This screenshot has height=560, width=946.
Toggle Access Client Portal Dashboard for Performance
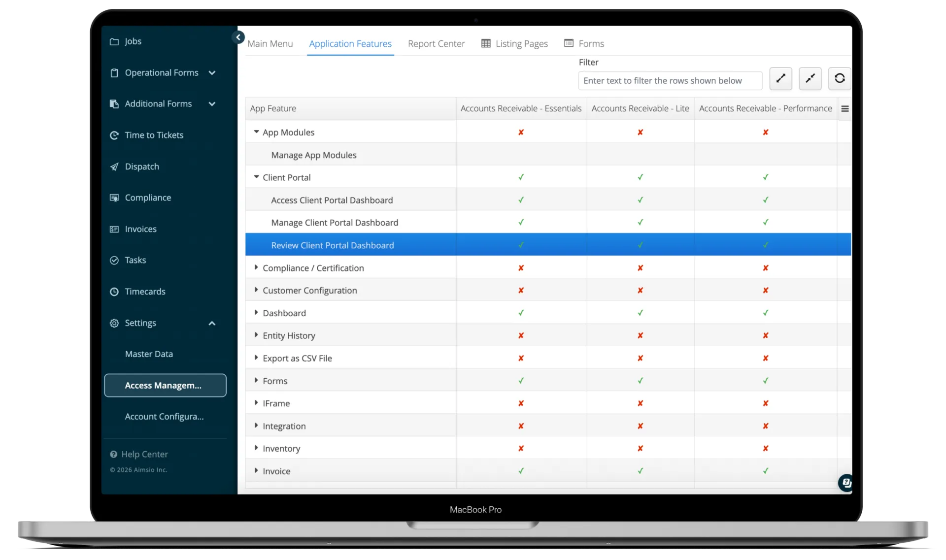(x=766, y=199)
